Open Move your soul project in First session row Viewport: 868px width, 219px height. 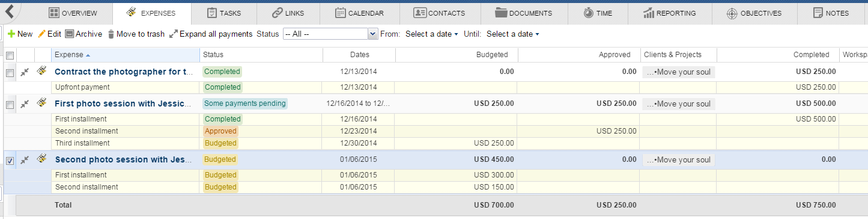click(679, 104)
